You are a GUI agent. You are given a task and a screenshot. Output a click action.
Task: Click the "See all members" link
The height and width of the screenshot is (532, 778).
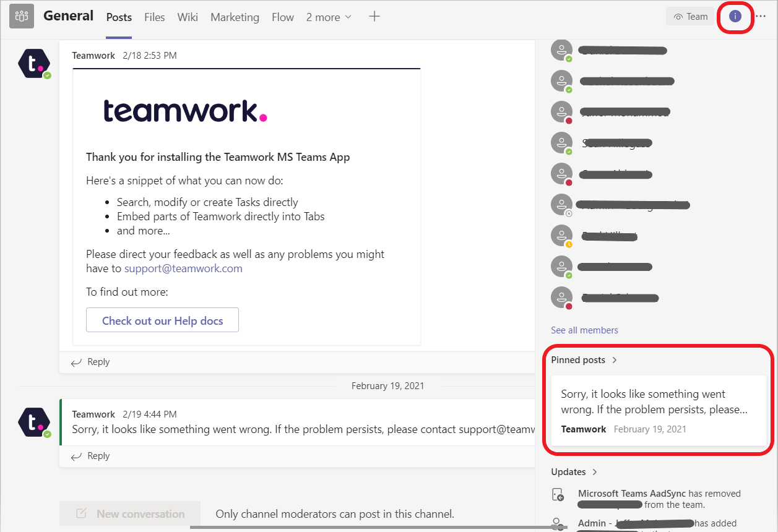[584, 330]
